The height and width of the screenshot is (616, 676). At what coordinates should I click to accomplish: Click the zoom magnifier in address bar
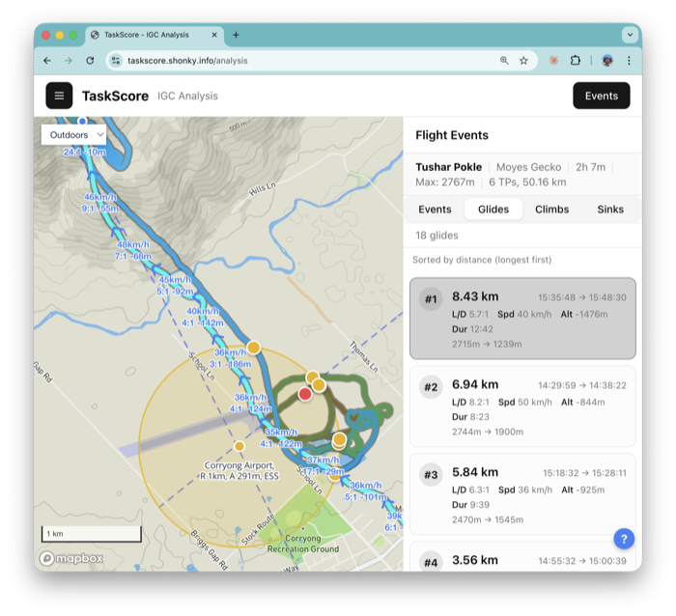coord(504,60)
